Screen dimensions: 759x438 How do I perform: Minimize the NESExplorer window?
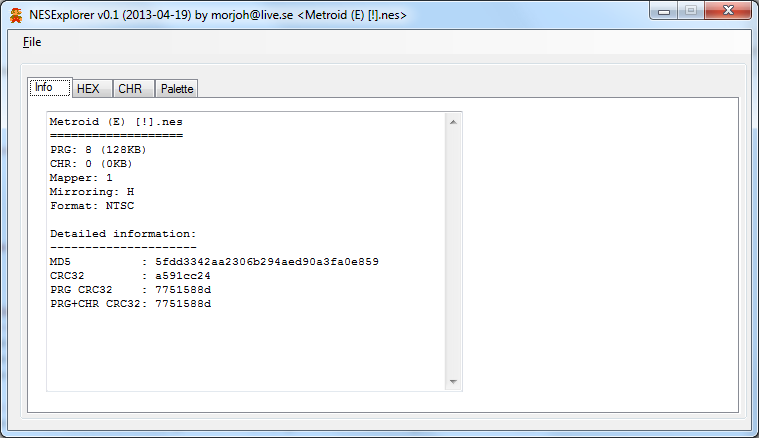click(664, 11)
